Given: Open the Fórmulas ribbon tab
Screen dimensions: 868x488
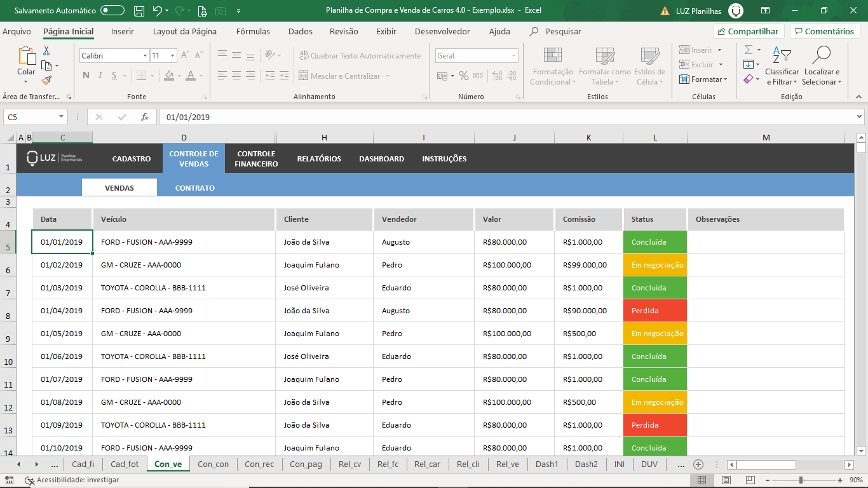Looking at the screenshot, I should [253, 31].
